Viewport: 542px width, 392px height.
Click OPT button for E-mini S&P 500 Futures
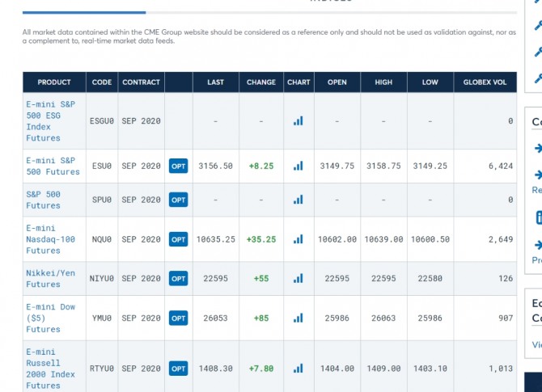(x=178, y=166)
